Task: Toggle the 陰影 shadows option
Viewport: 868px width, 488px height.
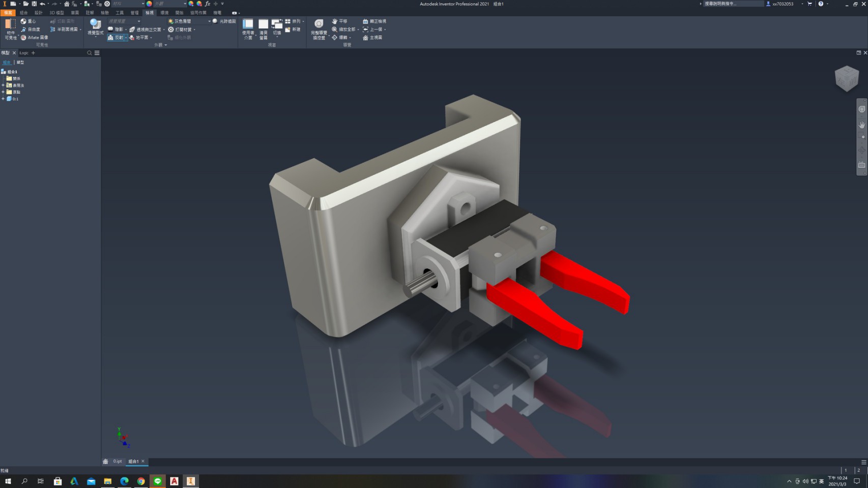Action: [116, 29]
